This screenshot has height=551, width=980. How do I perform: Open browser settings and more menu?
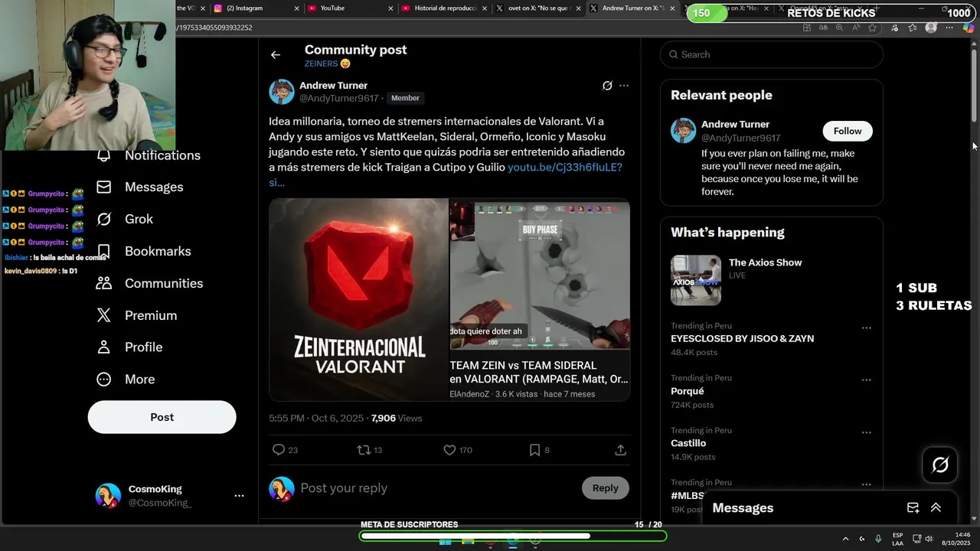tap(950, 28)
